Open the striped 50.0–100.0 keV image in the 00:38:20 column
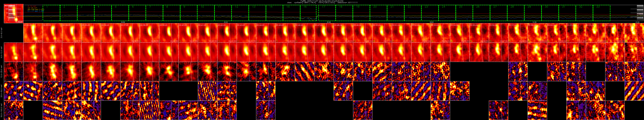Viewport: 644px width, 120px height. pyautogui.click(x=149, y=110)
